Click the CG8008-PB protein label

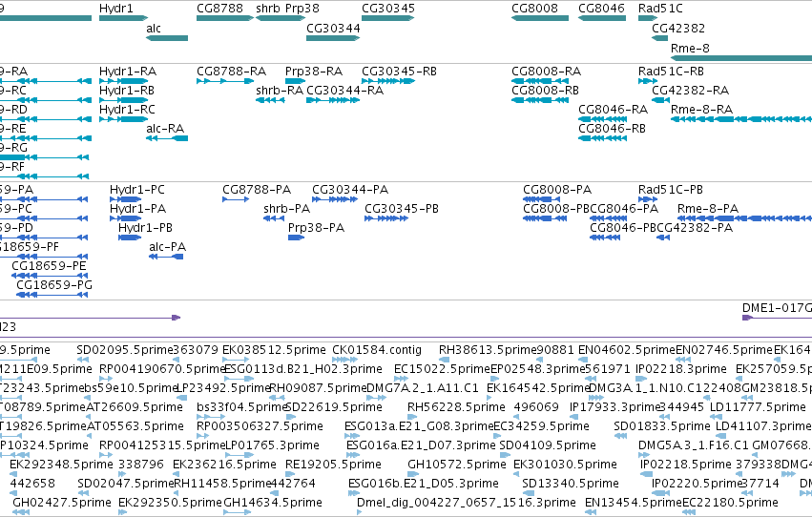click(x=556, y=209)
